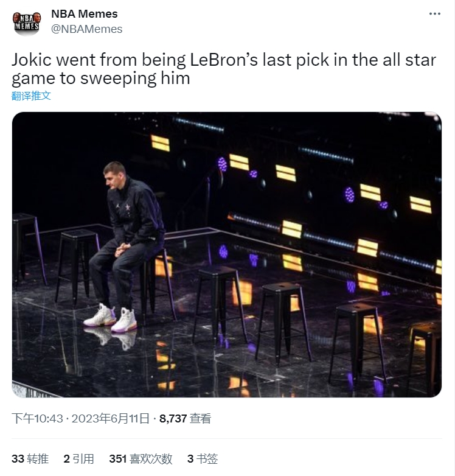The width and height of the screenshot is (455, 476).
Task: Click the 2023年6月11日 date
Action: pos(111,418)
